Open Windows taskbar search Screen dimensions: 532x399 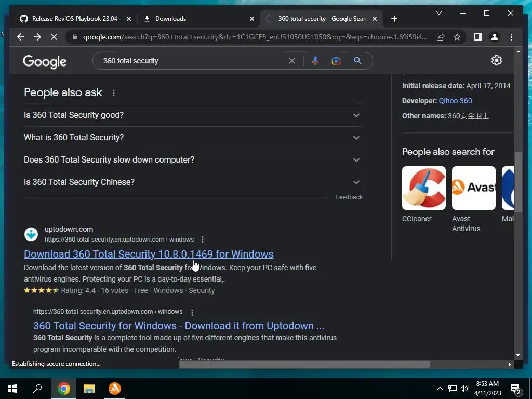pos(37,389)
